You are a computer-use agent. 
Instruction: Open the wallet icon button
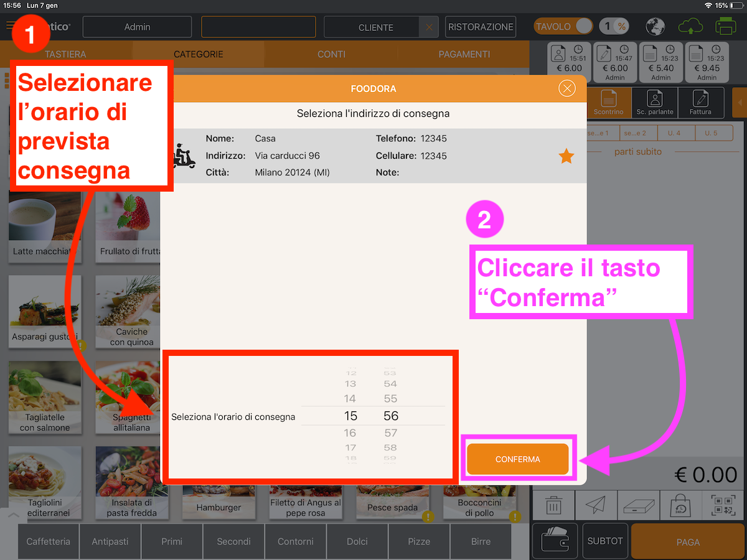tap(555, 541)
